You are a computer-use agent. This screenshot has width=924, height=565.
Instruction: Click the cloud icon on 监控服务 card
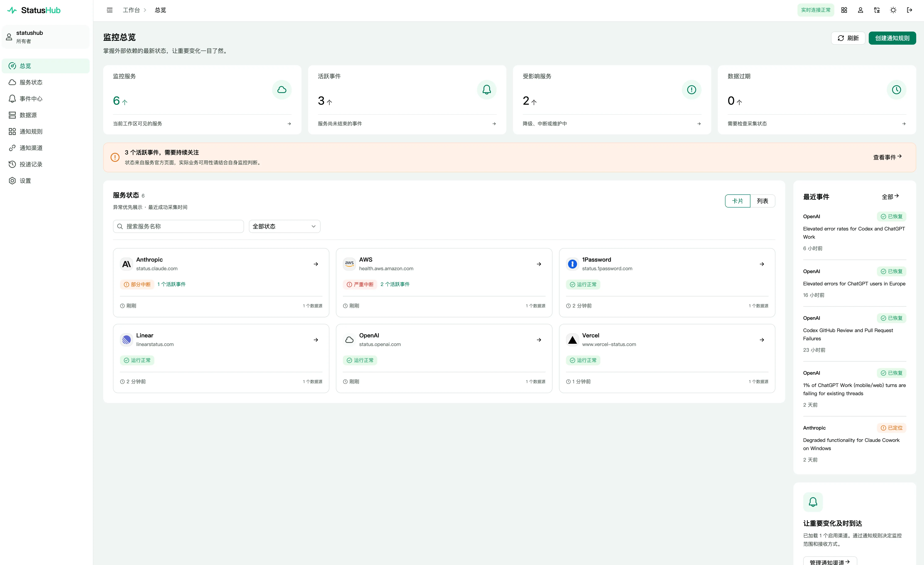point(282,90)
